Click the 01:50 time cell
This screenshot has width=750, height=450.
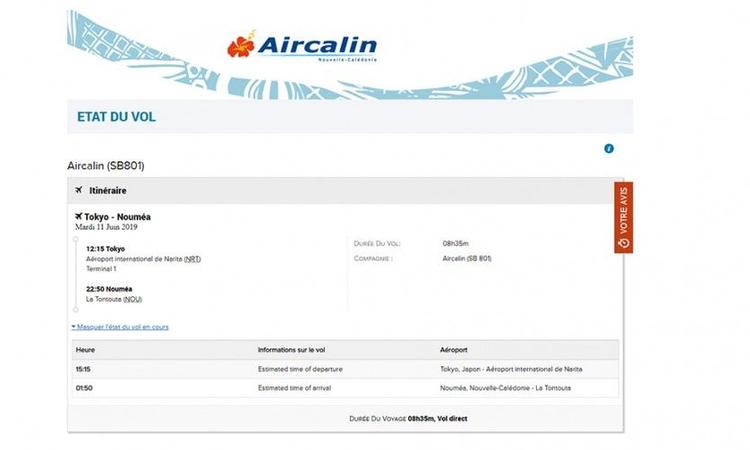(x=84, y=388)
